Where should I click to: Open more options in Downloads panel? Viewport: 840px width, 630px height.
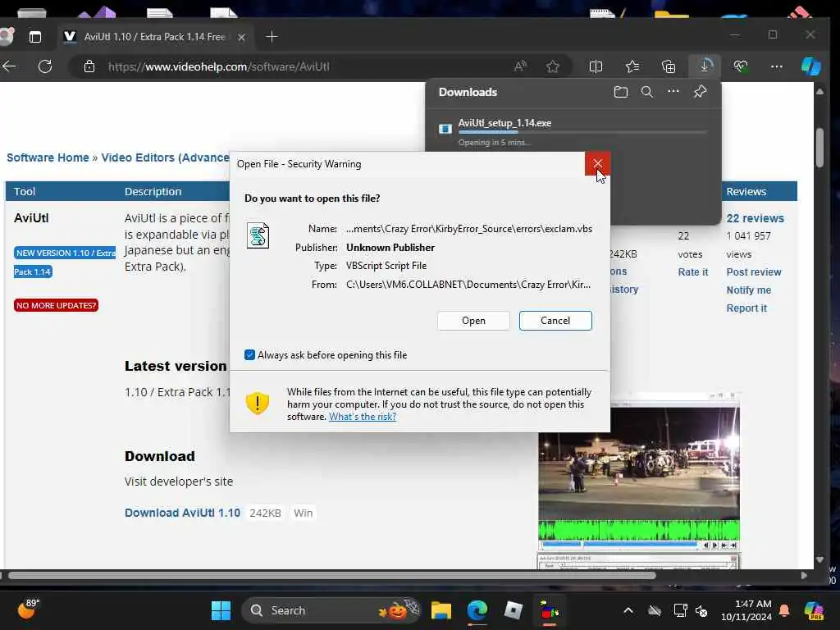click(x=673, y=92)
